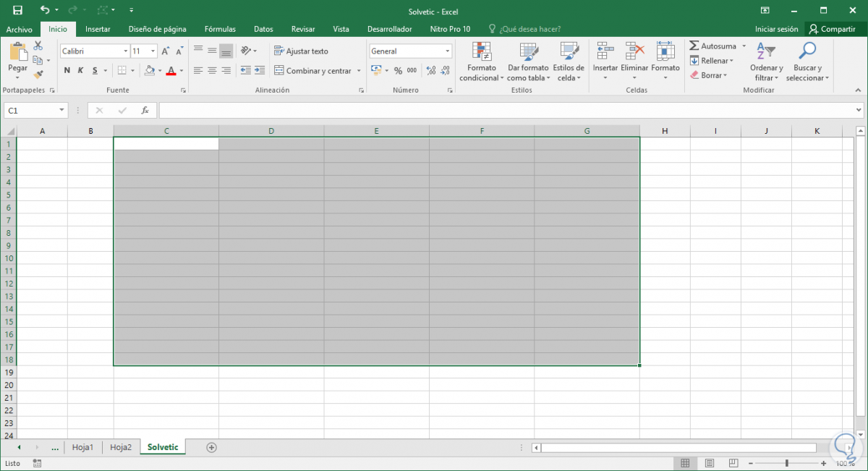Apply fill color paint bucket

(x=150, y=70)
